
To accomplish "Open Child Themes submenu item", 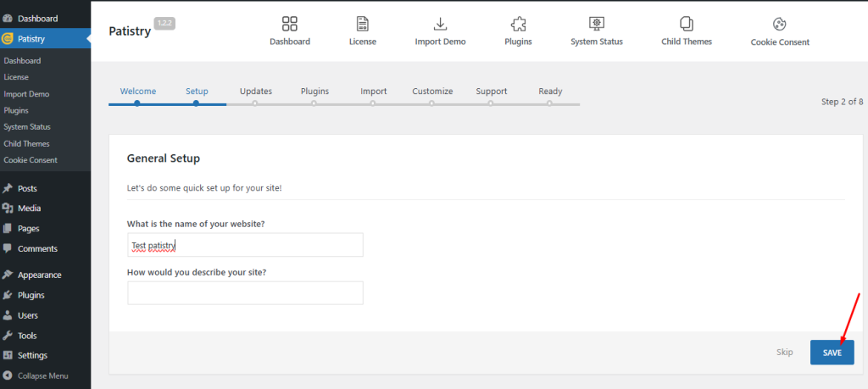I will (x=26, y=144).
